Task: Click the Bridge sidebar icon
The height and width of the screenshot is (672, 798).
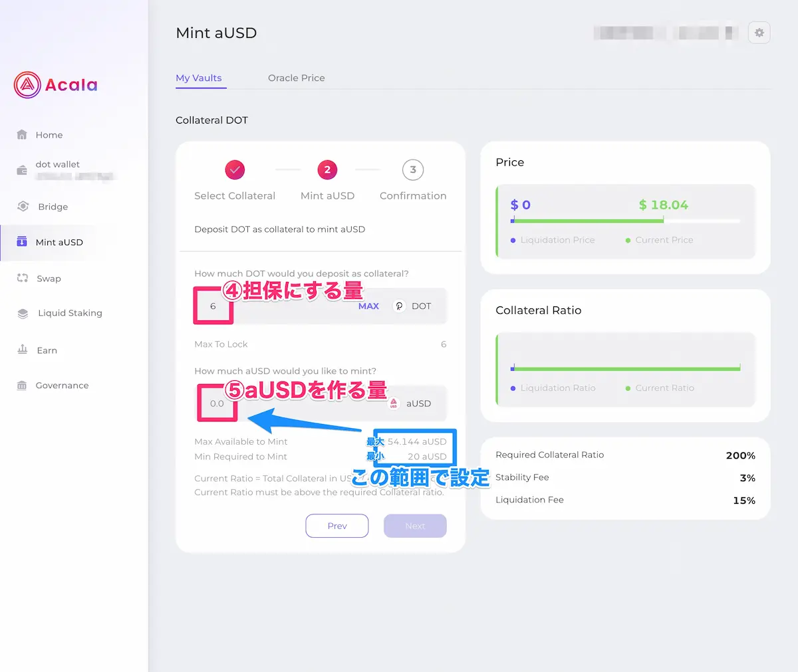Action: point(23,206)
